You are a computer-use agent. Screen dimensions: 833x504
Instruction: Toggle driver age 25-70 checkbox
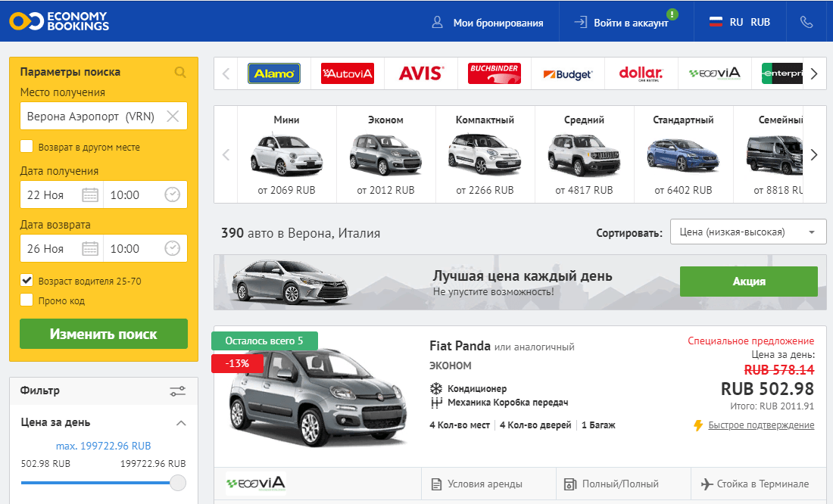point(27,281)
